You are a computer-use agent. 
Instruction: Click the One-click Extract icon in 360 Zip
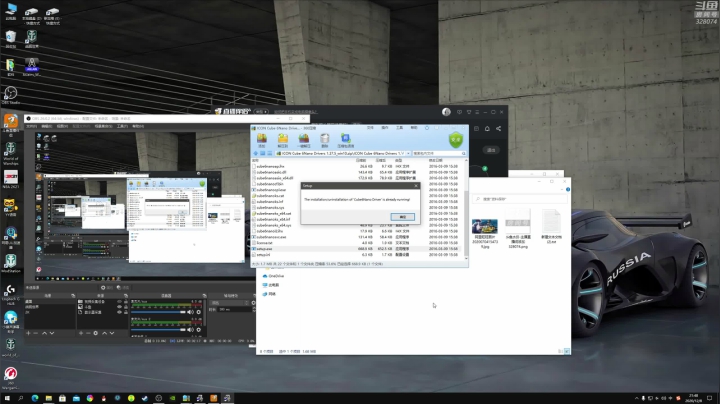tap(304, 140)
